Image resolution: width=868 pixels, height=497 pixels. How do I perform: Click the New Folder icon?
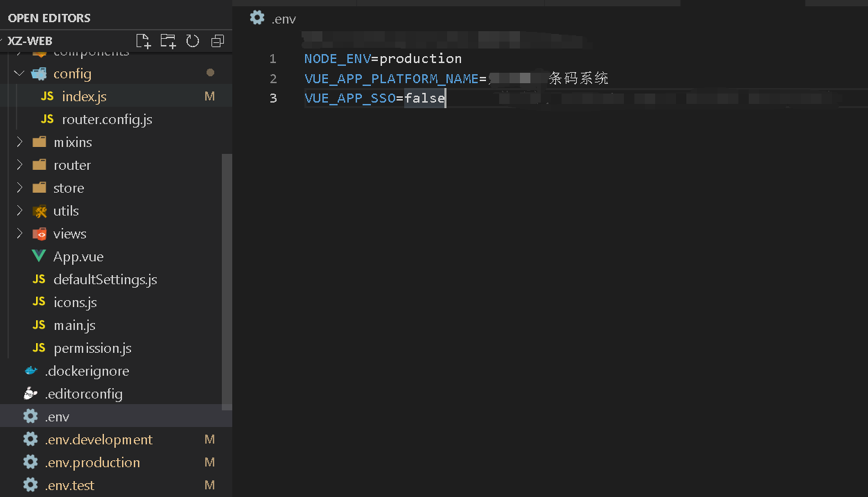pos(168,40)
